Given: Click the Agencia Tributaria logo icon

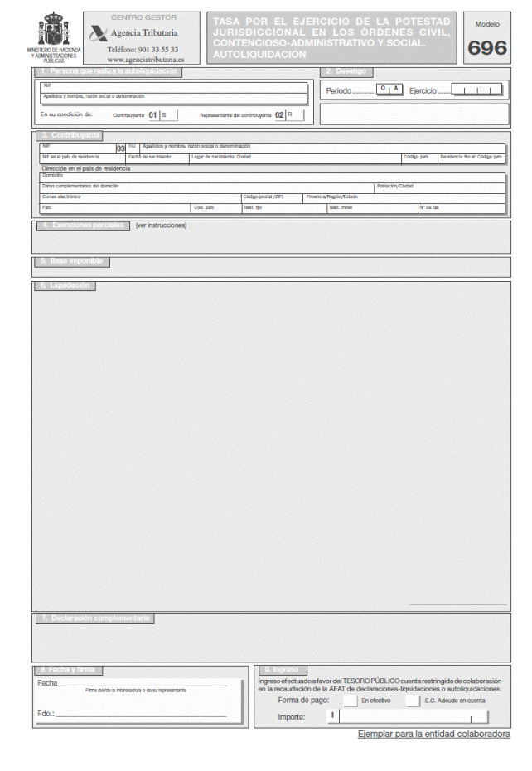Looking at the screenshot, I should [x=99, y=33].
